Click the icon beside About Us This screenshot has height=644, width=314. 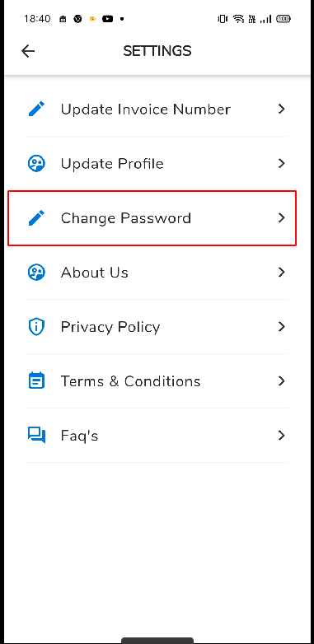pyautogui.click(x=36, y=273)
